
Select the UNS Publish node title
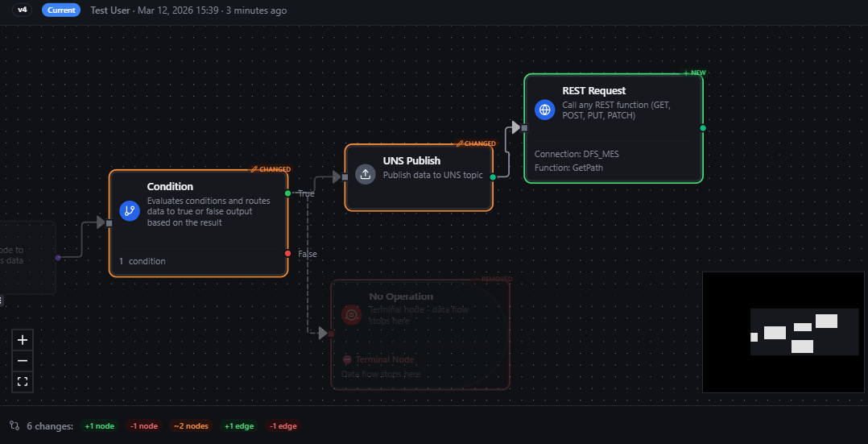[x=411, y=160]
